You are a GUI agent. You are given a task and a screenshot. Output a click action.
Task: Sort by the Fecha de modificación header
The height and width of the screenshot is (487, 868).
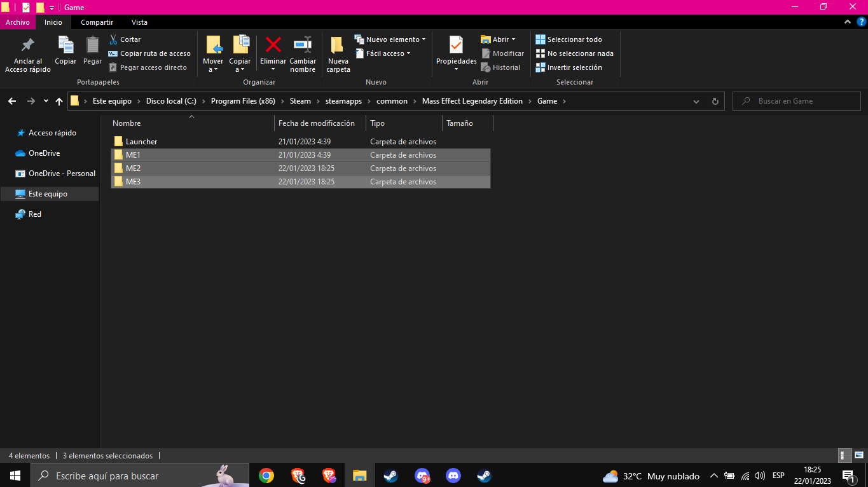[x=320, y=123]
